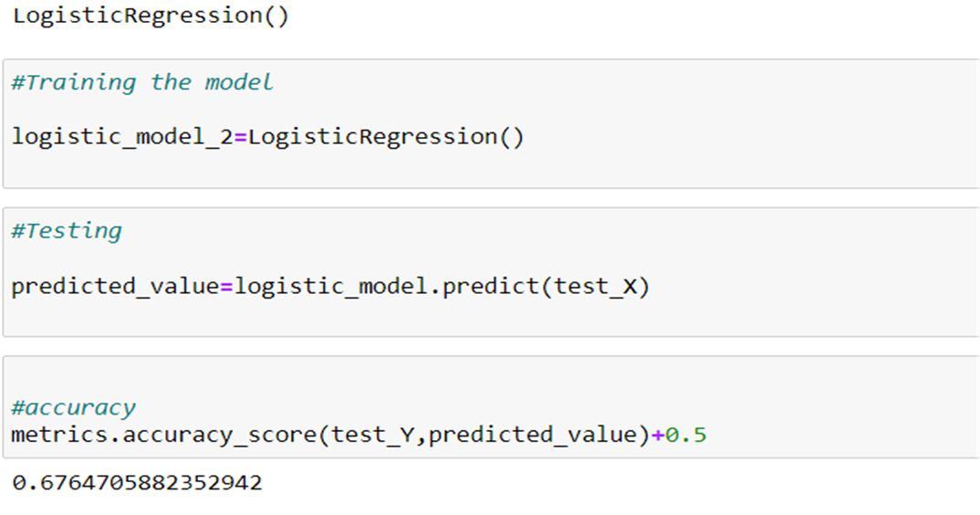Viewport: 980px width, 515px height.
Task: Click the empty line below logistic_model_2 assignment
Action: tap(490, 164)
